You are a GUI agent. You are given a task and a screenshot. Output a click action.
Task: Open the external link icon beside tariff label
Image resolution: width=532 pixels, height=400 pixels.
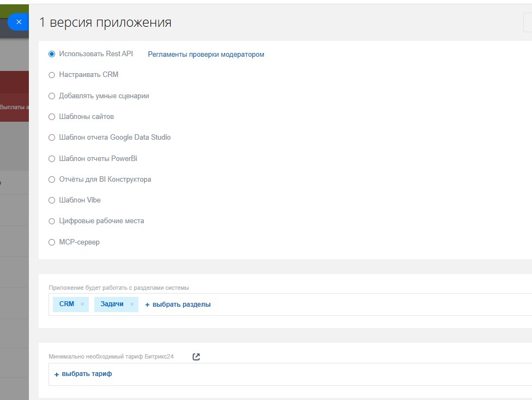tap(196, 357)
